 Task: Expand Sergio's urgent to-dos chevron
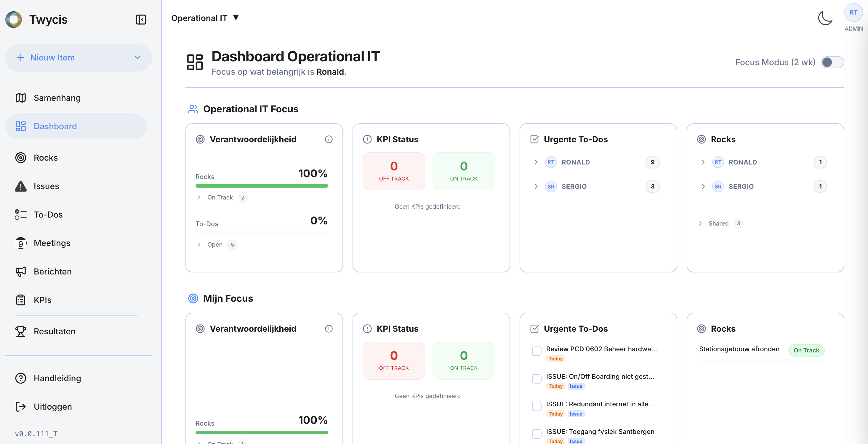(x=536, y=186)
